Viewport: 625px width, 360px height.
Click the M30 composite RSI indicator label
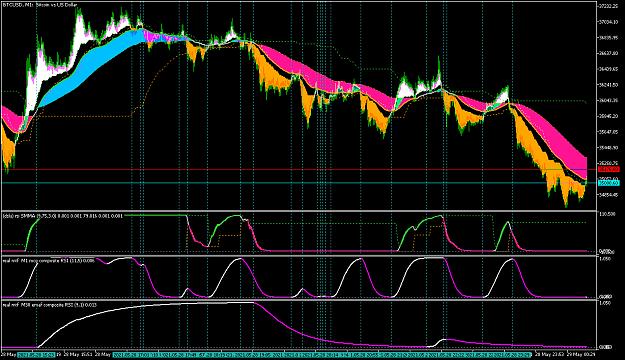click(49, 305)
